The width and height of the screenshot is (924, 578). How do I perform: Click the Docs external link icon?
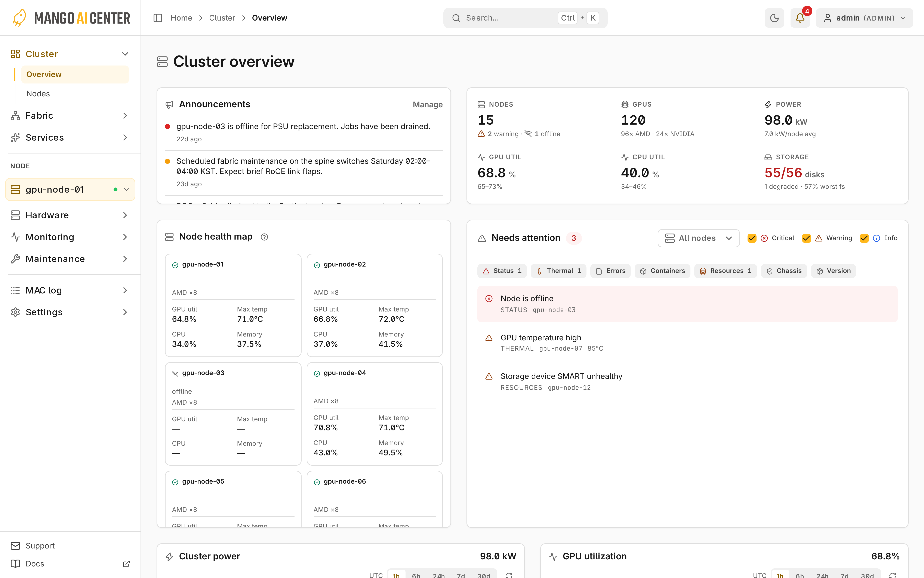click(x=126, y=564)
